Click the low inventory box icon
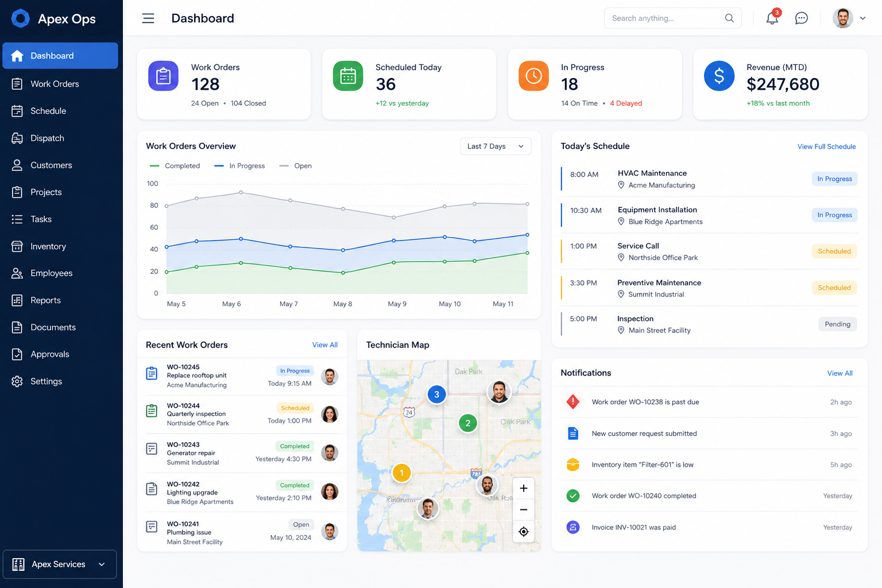Screen dimensions: 882x588 (573, 465)
